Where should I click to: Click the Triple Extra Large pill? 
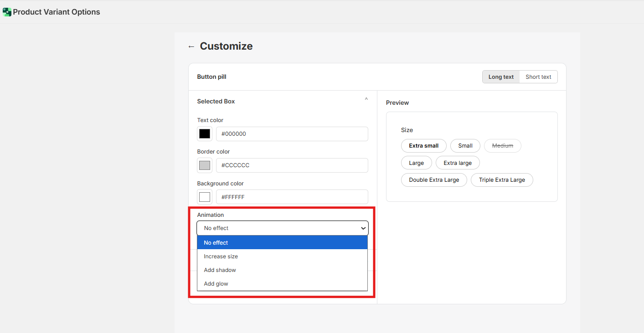click(x=502, y=180)
